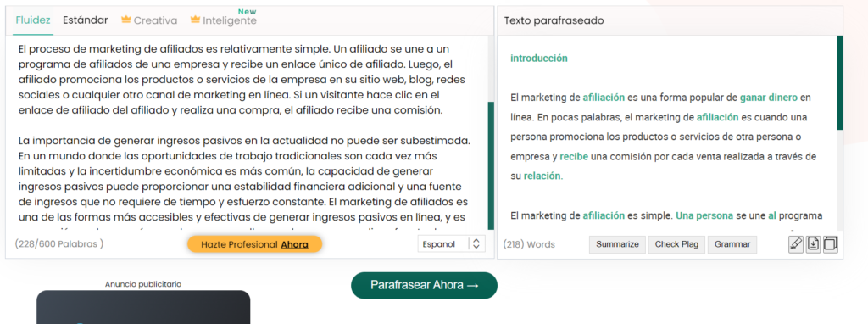
Task: Click the crown icon beside Creativa
Action: coord(125,20)
